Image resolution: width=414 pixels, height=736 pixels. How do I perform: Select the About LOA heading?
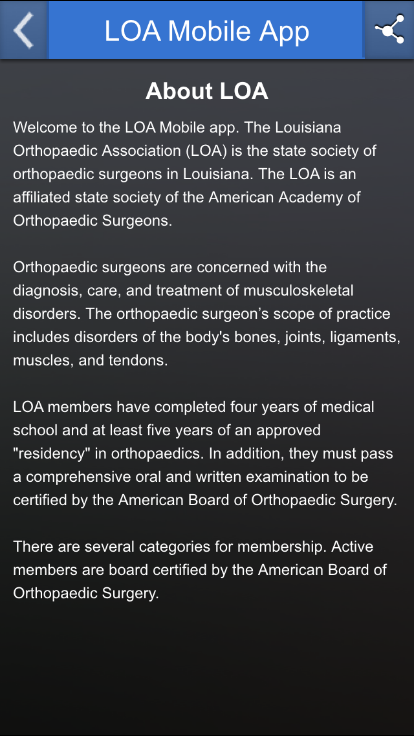[207, 91]
